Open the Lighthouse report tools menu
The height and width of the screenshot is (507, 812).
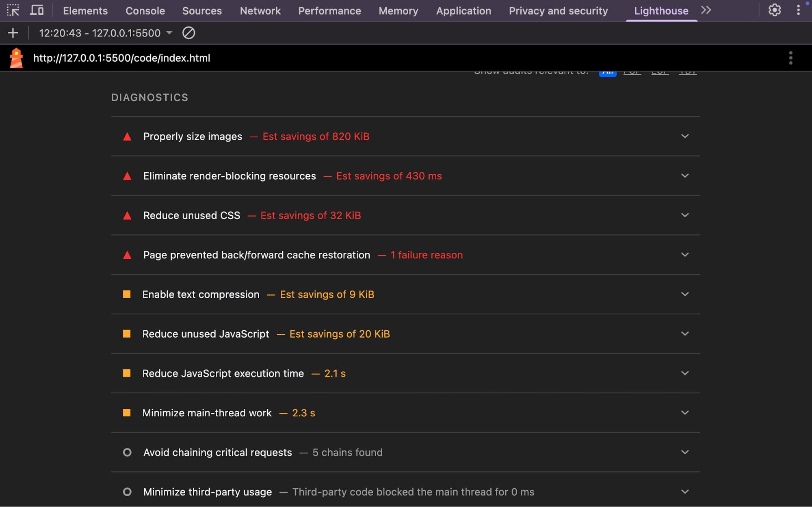pos(790,58)
